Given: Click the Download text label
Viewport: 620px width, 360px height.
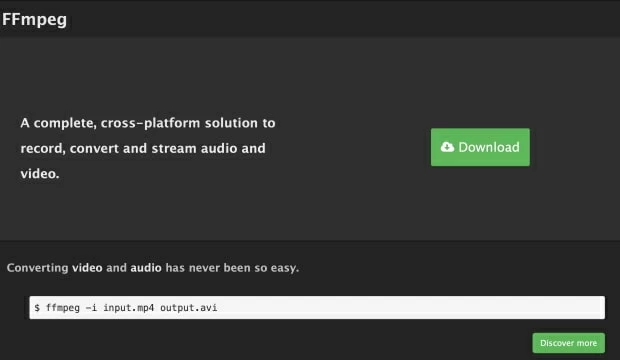Looking at the screenshot, I should [489, 147].
